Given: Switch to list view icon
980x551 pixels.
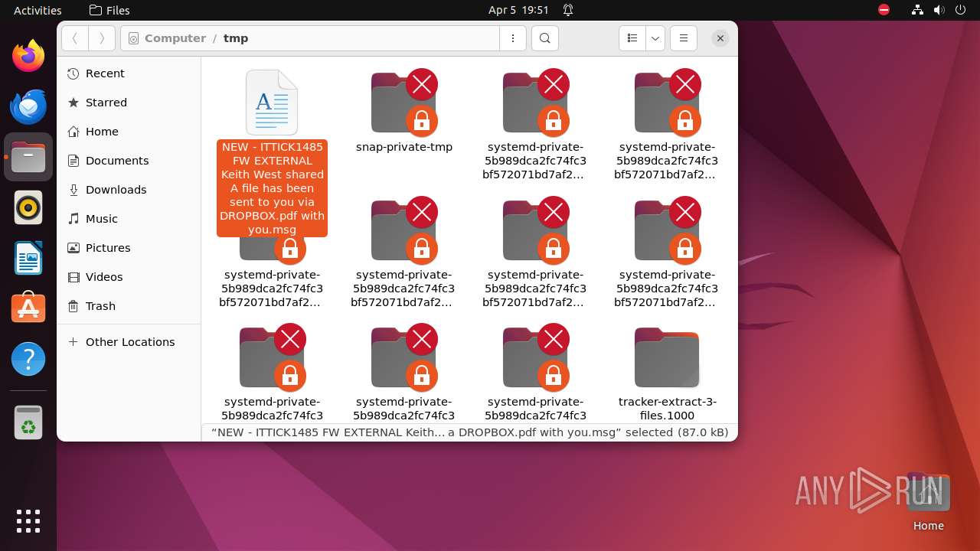Looking at the screenshot, I should tap(632, 38).
